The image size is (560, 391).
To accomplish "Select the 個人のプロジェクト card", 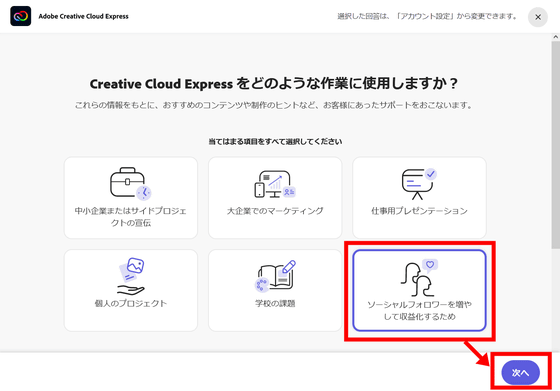I will (131, 290).
